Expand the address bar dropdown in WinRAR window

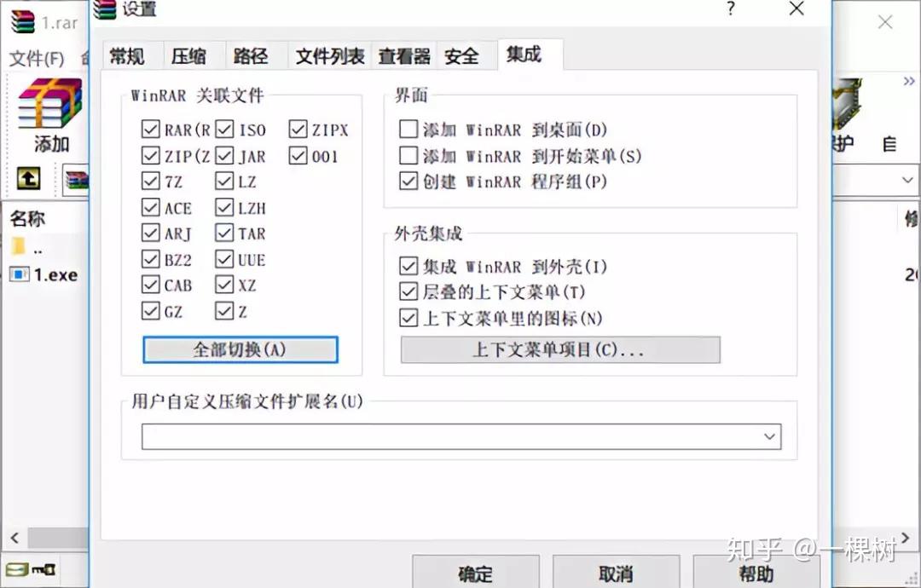pyautogui.click(x=907, y=179)
